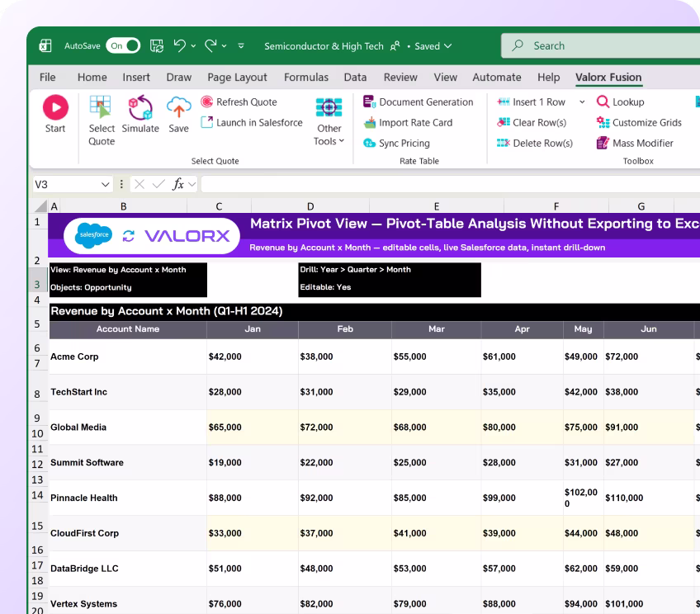Open Document Generation
The image size is (700, 614).
point(418,102)
